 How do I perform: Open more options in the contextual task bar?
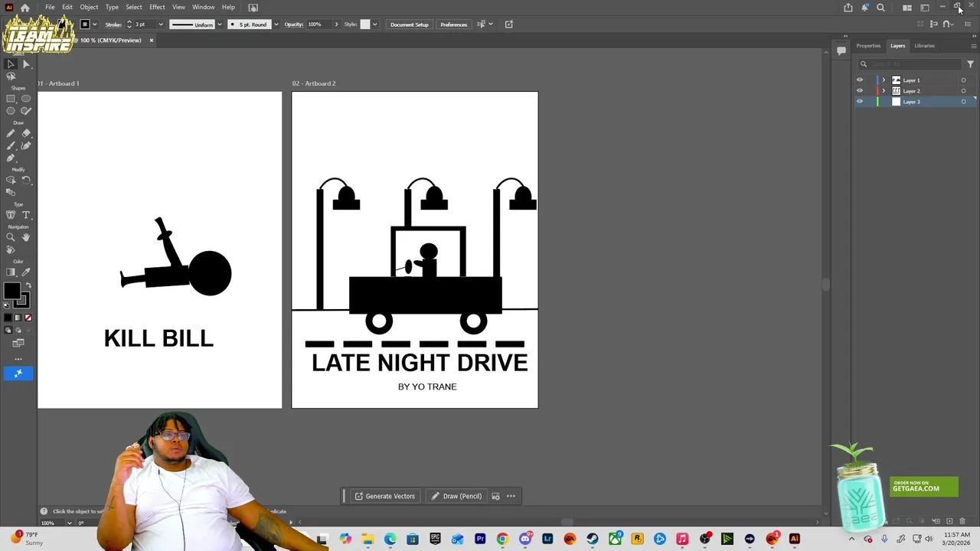click(511, 496)
